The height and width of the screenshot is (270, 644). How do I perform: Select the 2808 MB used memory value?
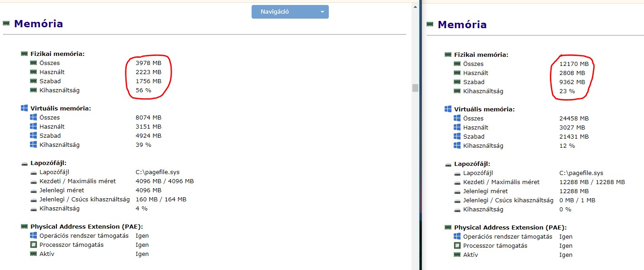[x=572, y=73]
